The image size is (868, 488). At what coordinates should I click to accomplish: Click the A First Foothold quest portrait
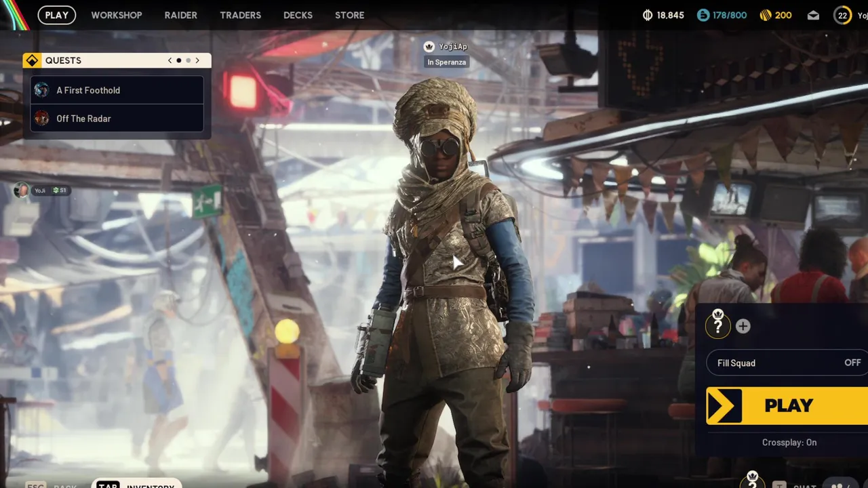tap(42, 90)
